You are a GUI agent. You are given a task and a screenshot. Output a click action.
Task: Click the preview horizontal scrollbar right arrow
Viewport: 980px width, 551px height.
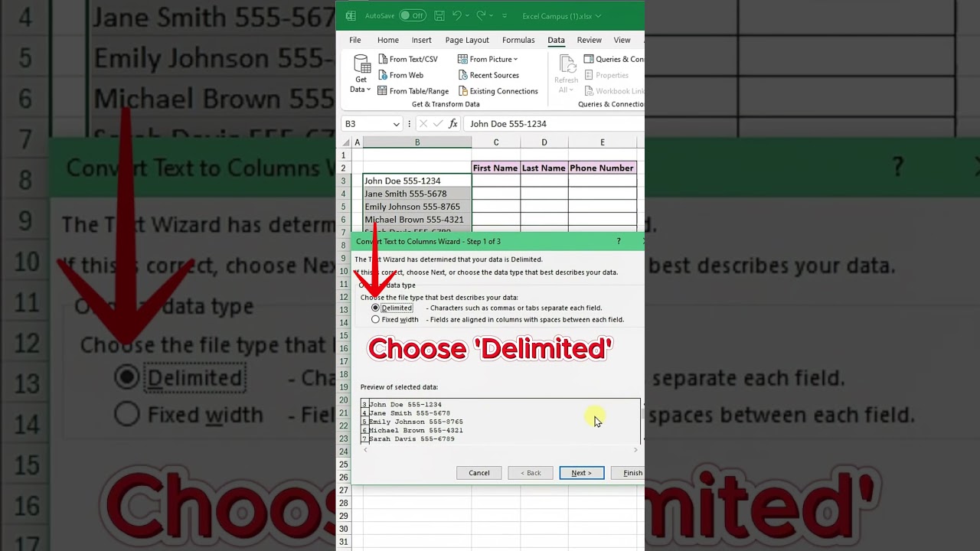pyautogui.click(x=635, y=450)
